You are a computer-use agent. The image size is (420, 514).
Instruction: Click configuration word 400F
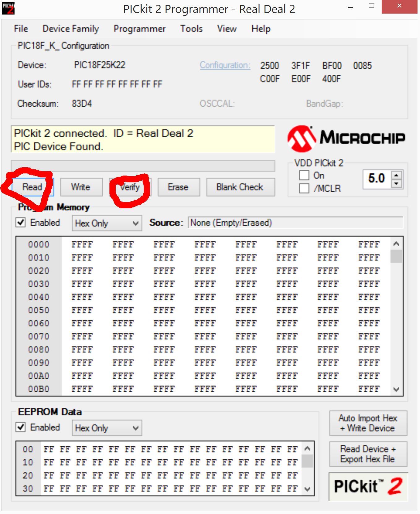332,79
